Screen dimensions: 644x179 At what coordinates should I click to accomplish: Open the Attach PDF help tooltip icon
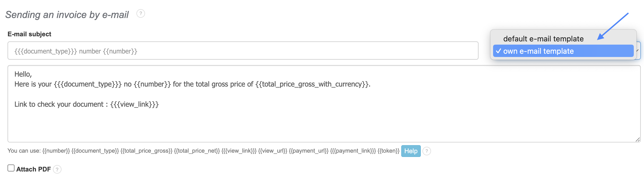57,169
